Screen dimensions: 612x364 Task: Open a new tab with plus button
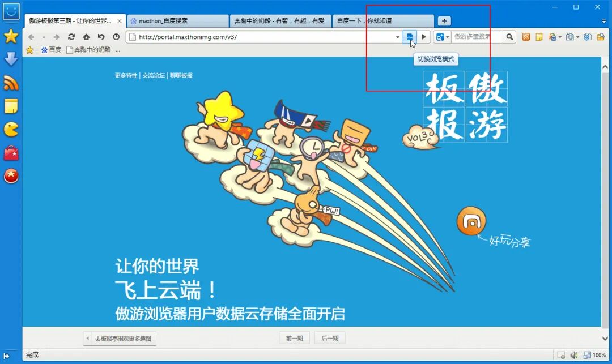pos(444,21)
